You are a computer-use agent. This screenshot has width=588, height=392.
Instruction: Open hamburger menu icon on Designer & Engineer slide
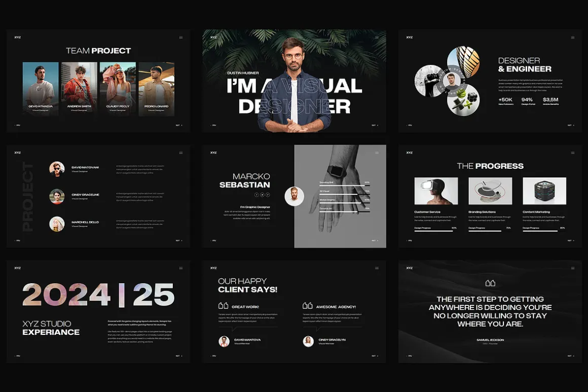coord(573,37)
